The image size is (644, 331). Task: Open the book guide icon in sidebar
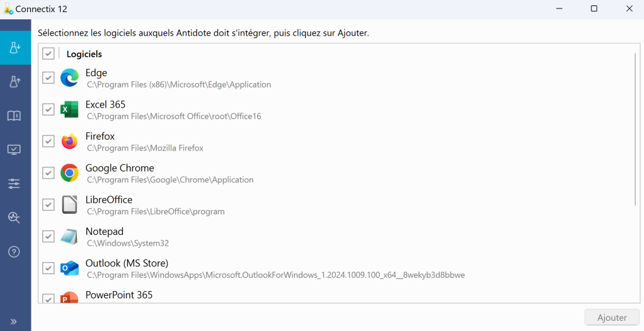[x=15, y=115]
